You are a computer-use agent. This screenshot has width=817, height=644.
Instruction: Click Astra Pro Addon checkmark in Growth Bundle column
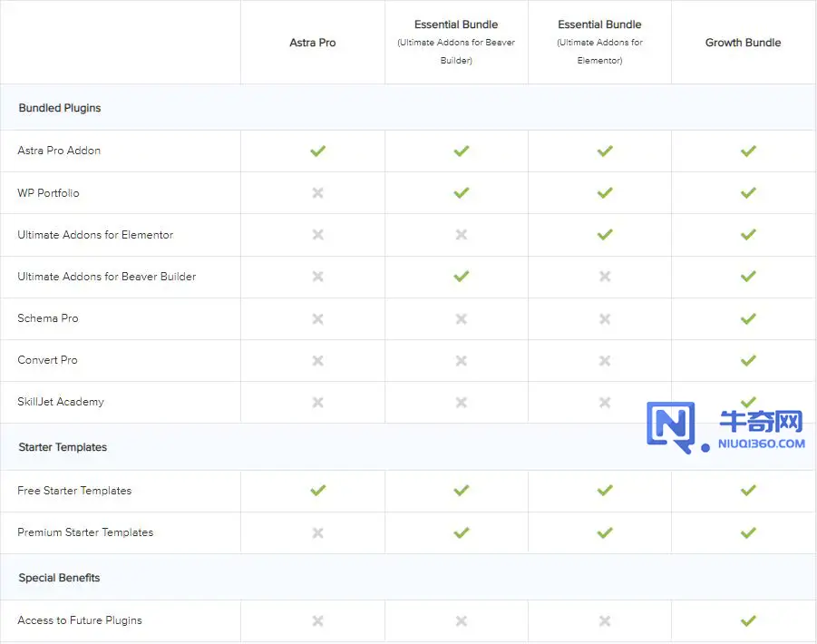pos(748,151)
